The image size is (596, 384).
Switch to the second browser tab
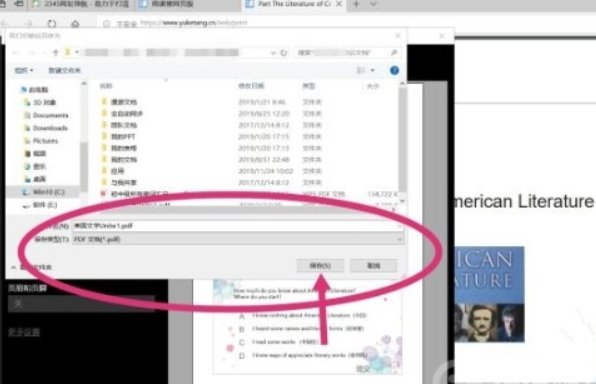(167, 4)
